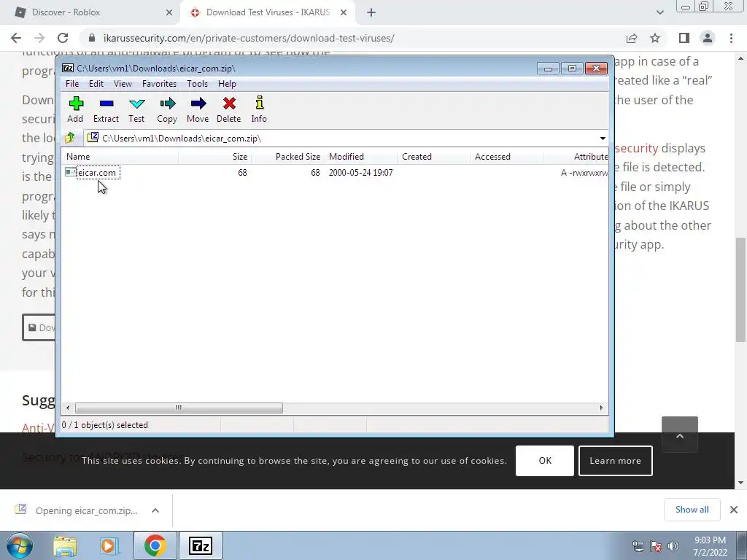Viewport: 747px width, 560px height.
Task: Click the scroll-to-top arrow button
Action: tap(680, 435)
